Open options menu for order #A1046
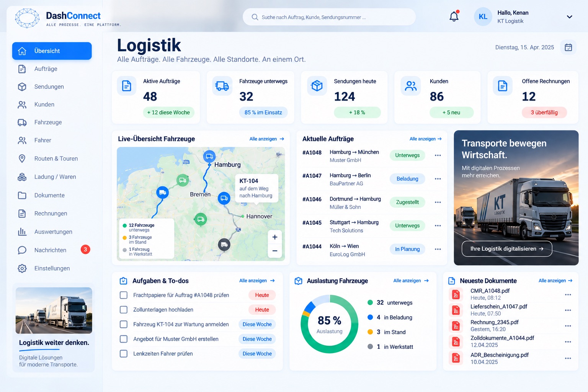This screenshot has height=392, width=588. click(438, 202)
